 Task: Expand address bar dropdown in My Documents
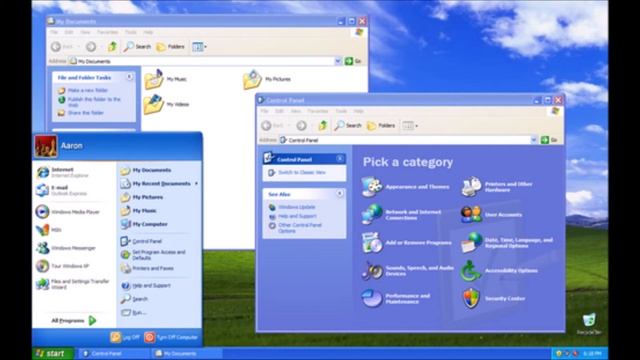(338, 61)
